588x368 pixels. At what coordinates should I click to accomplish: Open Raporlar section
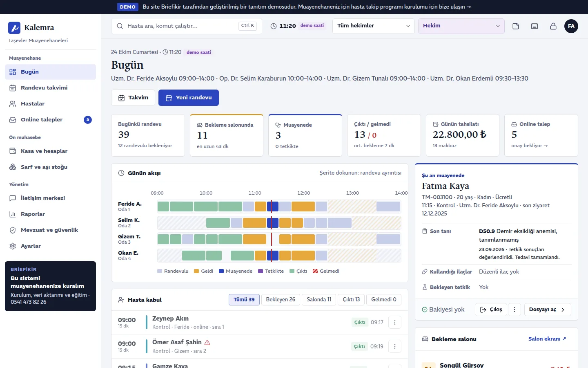coord(50,214)
